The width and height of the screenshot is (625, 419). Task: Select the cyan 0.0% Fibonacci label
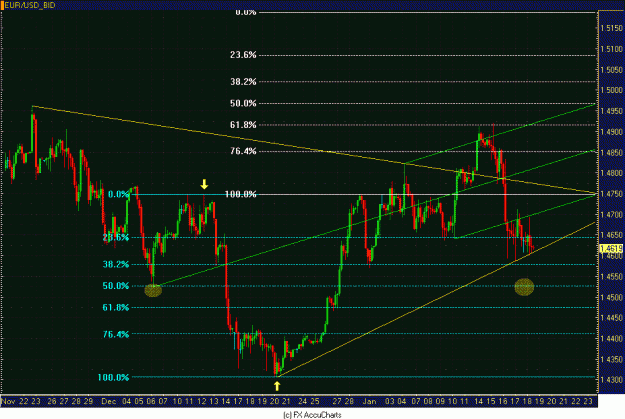click(119, 194)
